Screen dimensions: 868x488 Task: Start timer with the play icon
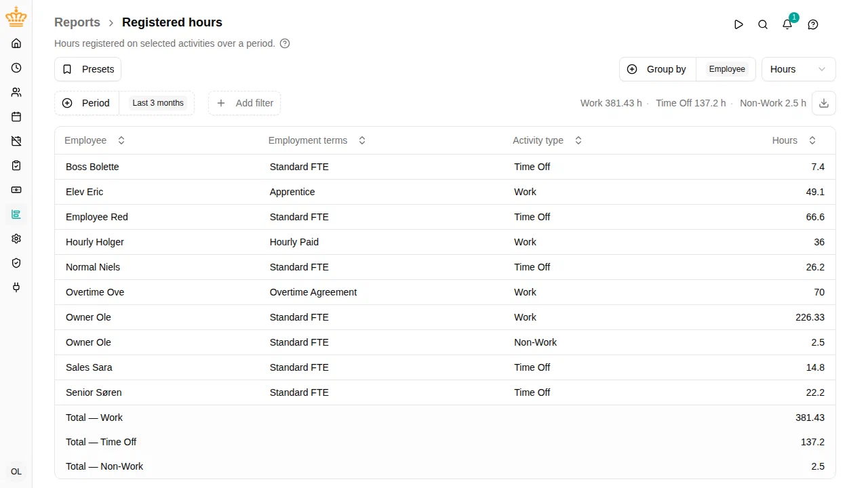tap(738, 24)
